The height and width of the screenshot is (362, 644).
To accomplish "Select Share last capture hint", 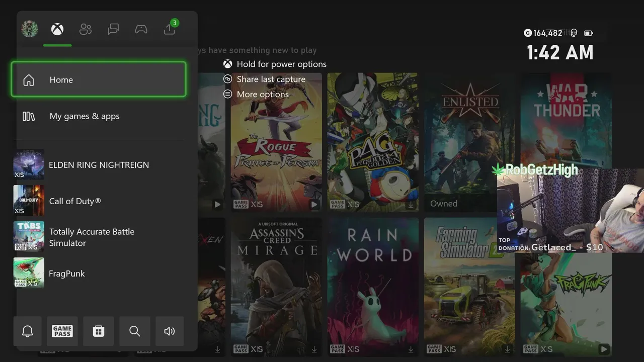I will point(265,79).
